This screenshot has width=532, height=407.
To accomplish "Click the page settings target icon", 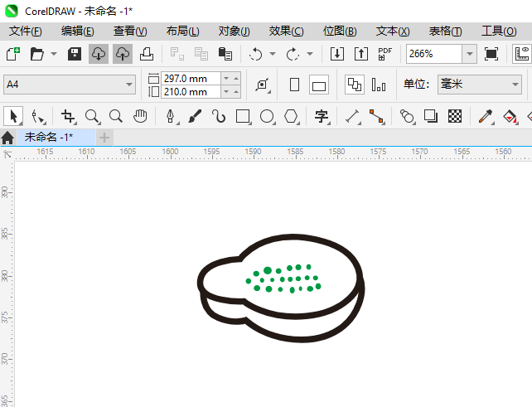I will point(263,85).
